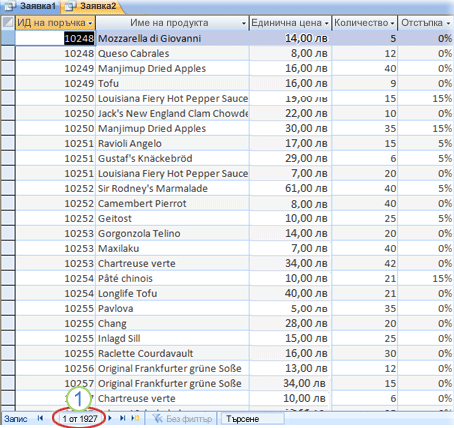This screenshot has width=454, height=428.
Task: Go to next record arrow
Action: click(x=110, y=418)
